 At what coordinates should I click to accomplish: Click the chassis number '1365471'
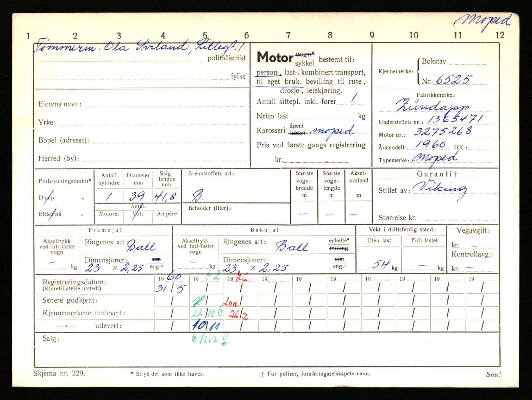point(455,119)
